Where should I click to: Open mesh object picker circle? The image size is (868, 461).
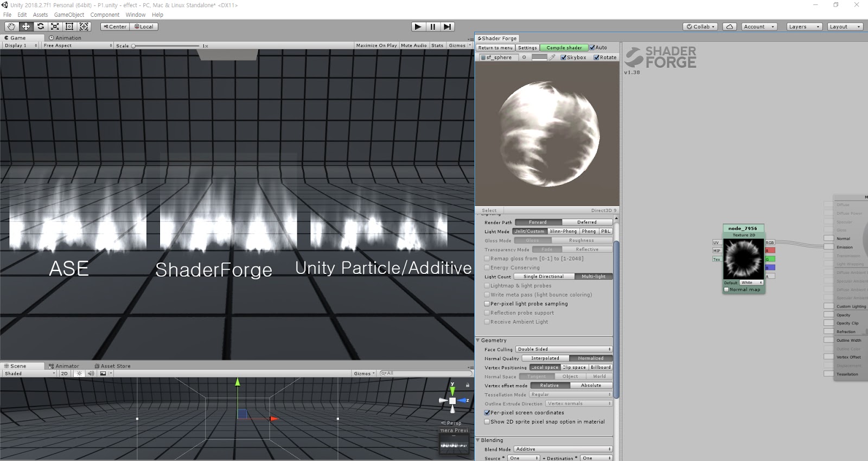pos(524,57)
